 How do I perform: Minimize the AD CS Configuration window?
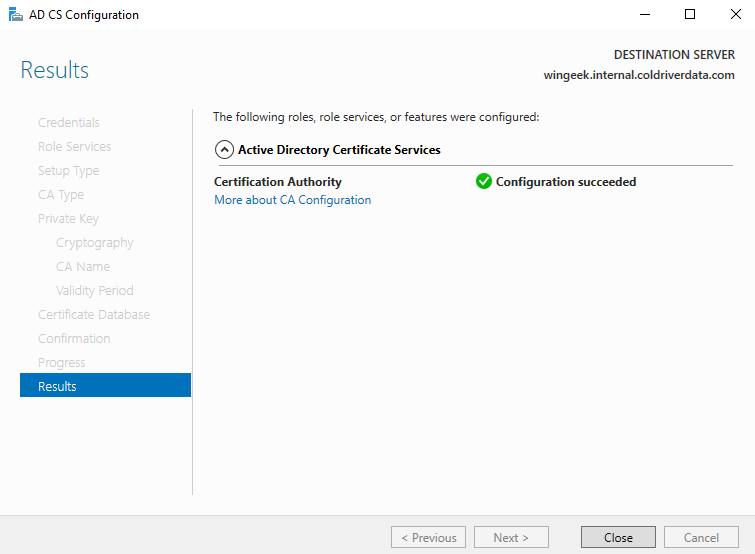tap(643, 15)
